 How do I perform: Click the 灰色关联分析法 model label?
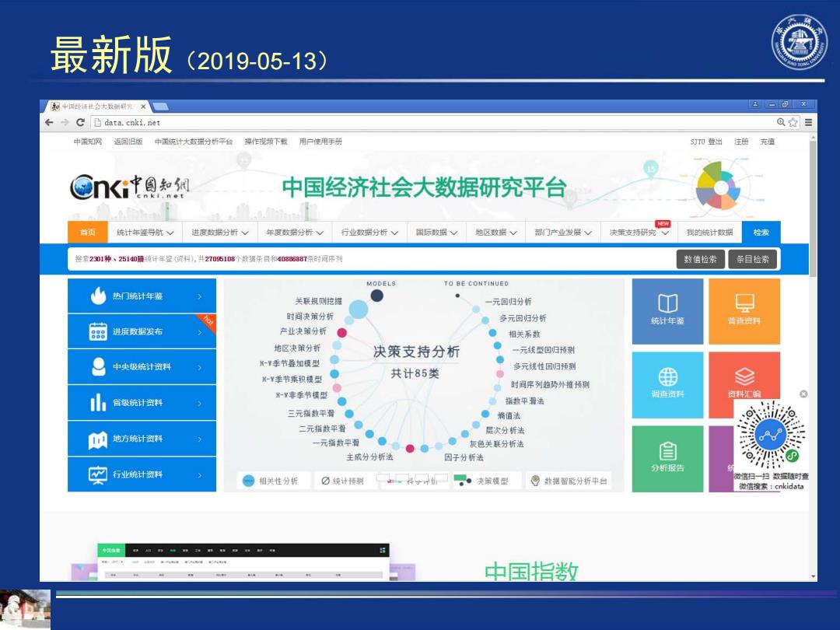pos(496,443)
